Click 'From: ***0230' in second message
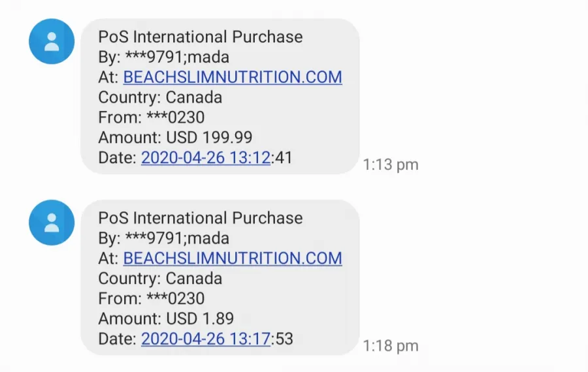The width and height of the screenshot is (588, 372). [x=152, y=298]
